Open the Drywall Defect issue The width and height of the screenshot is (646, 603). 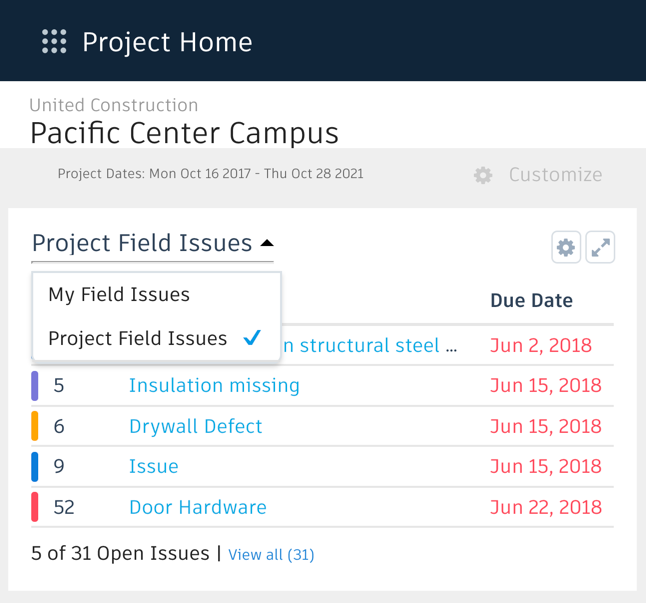point(196,426)
